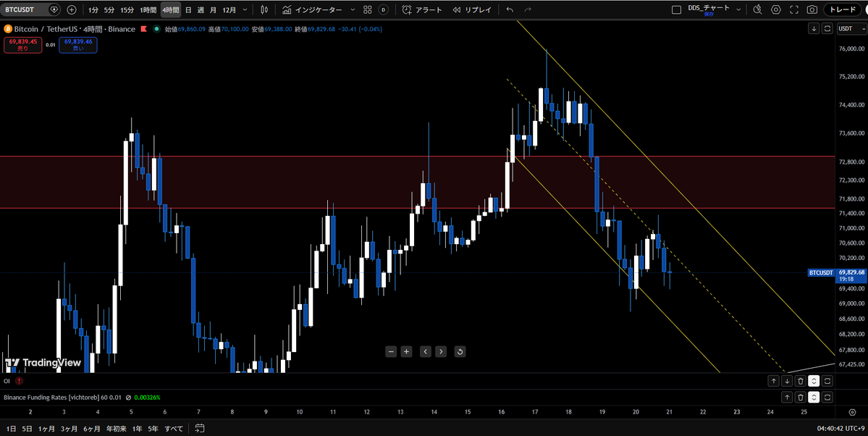The width and height of the screenshot is (868, 436).
Task: Expand the timeframe dropdown arrow
Action: [245, 10]
